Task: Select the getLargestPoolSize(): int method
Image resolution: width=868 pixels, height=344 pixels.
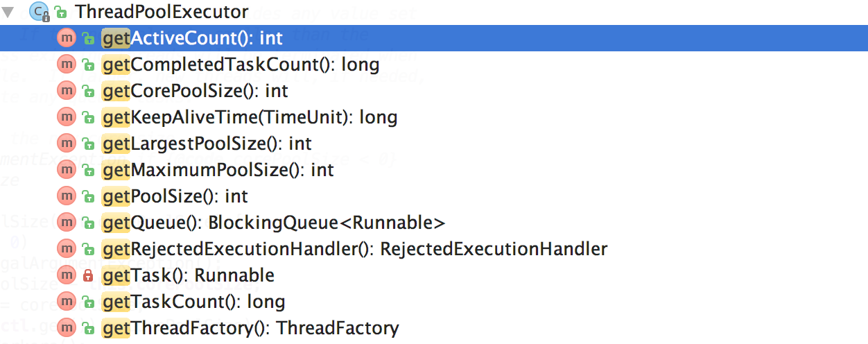Action: click(207, 144)
